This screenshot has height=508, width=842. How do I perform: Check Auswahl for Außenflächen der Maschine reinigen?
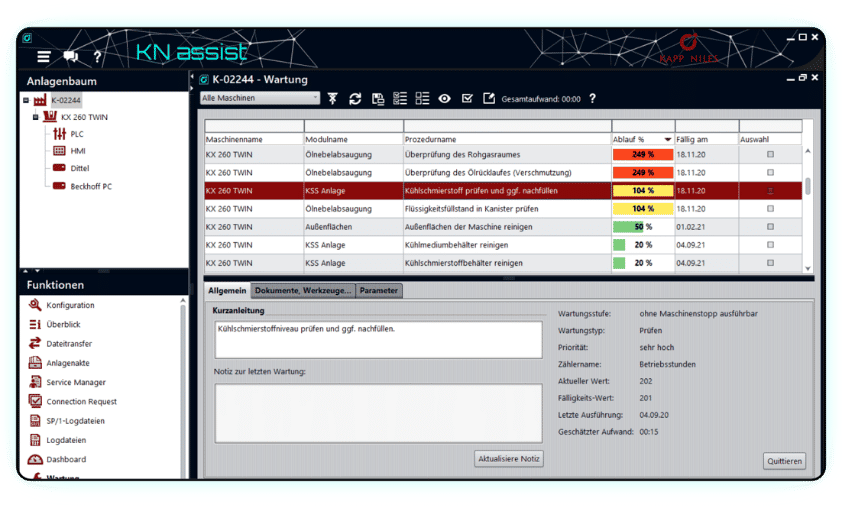coord(771,227)
